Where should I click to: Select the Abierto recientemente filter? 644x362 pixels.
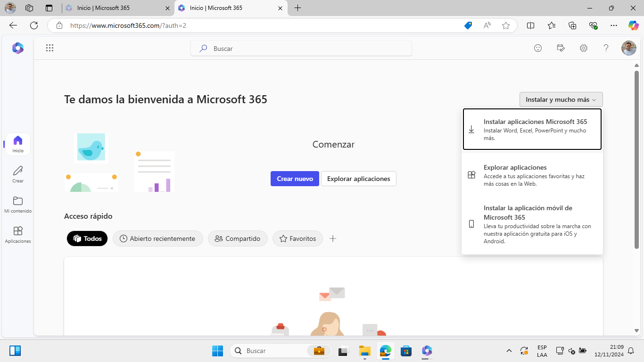pyautogui.click(x=158, y=239)
